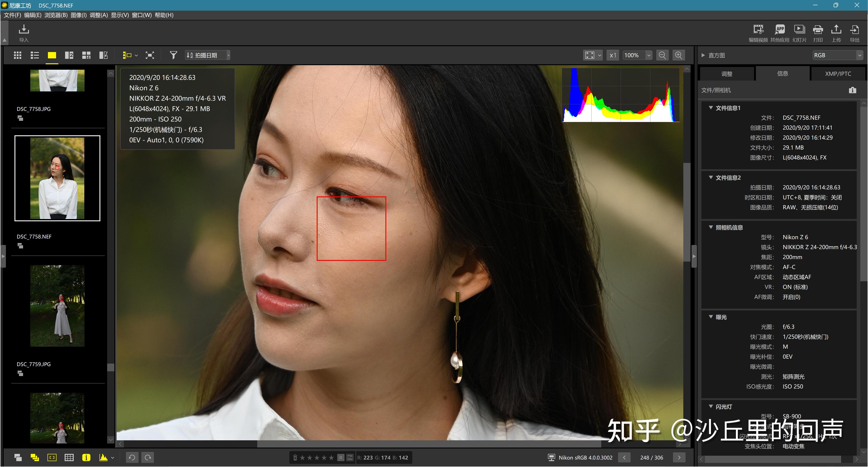This screenshot has width=868, height=467.
Task: Collapse the 文件信息1 section
Action: 711,108
